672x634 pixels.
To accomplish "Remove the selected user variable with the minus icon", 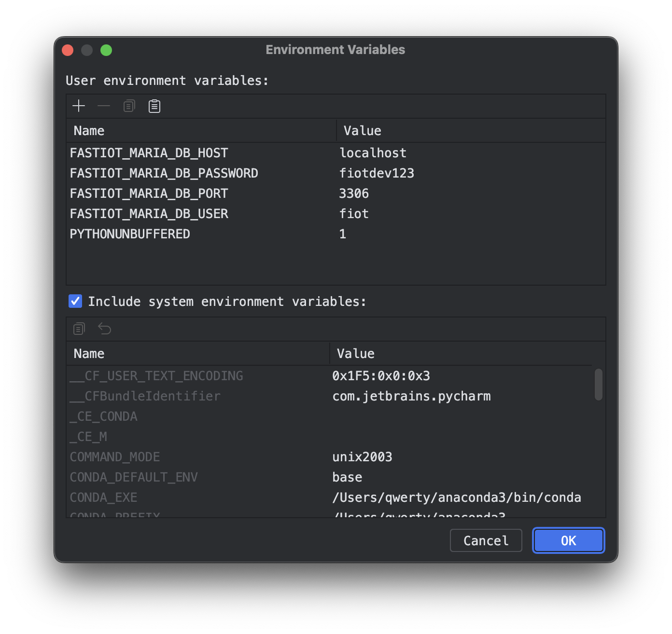I will click(x=104, y=106).
